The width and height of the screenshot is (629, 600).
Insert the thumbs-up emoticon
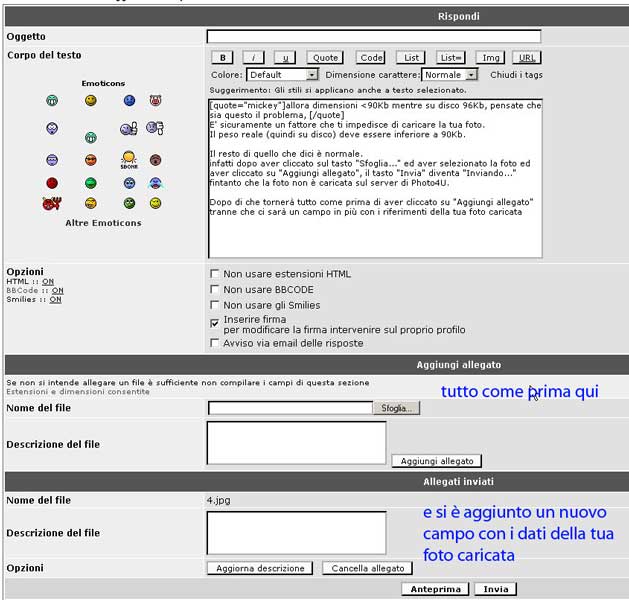128,128
